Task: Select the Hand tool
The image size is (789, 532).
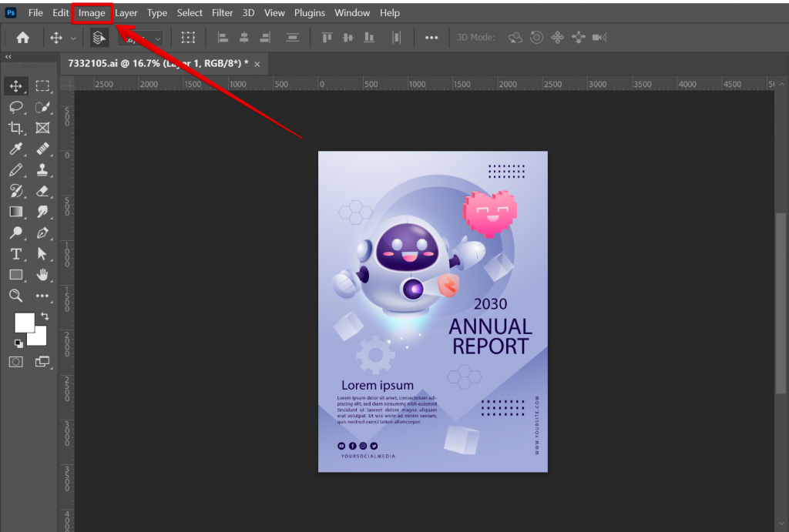Action: click(x=43, y=275)
